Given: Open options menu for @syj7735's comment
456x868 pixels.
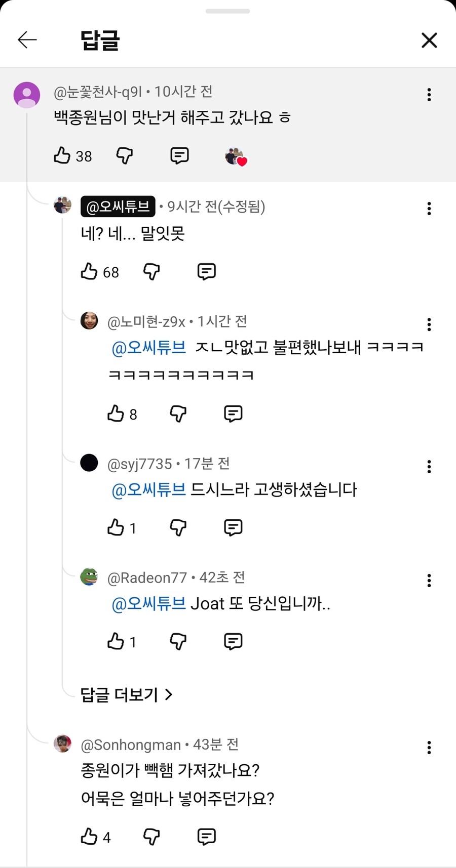Looking at the screenshot, I should (429, 466).
